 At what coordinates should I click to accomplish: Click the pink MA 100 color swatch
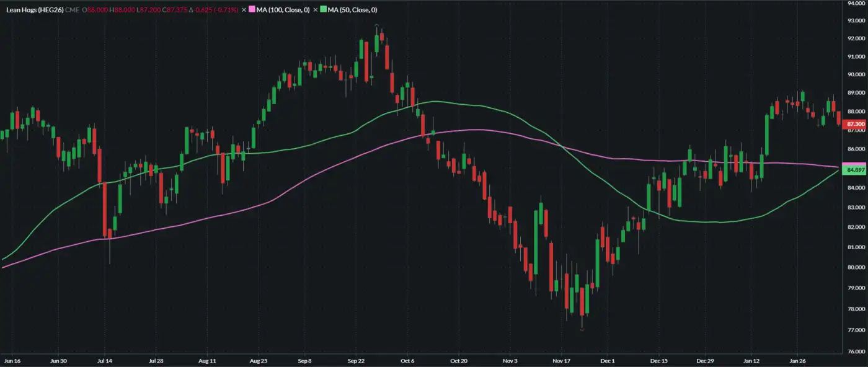tap(252, 10)
